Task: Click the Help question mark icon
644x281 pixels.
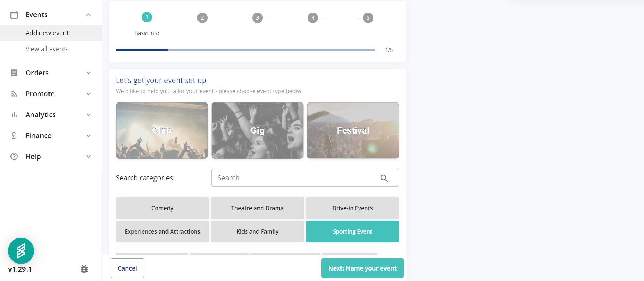Action: [x=14, y=157]
